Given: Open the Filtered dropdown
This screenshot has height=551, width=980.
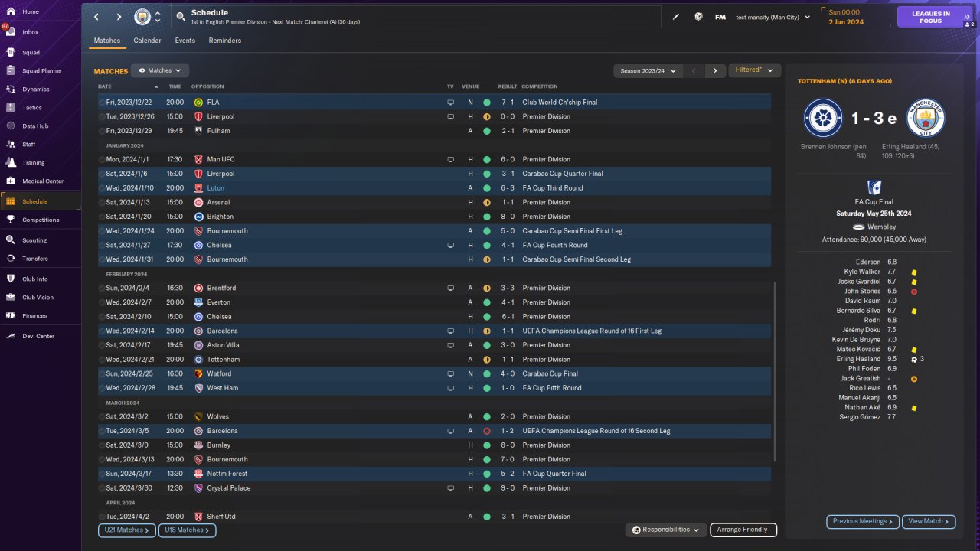Looking at the screenshot, I should click(754, 70).
